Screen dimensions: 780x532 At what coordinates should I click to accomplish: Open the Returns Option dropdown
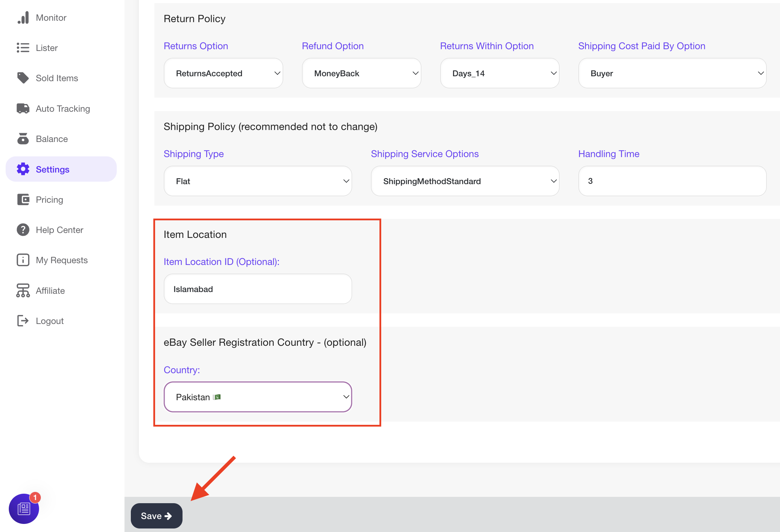(x=223, y=73)
